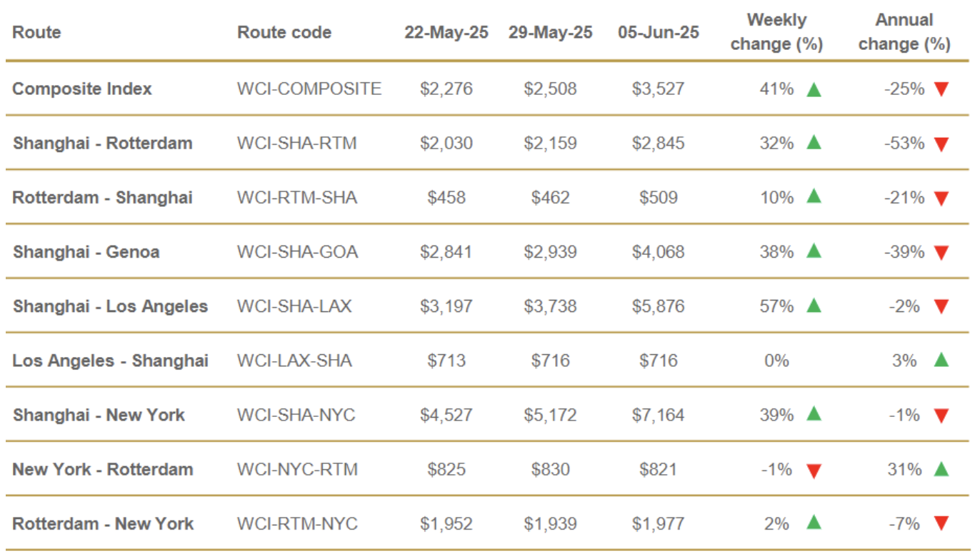Select the Rotterdam - New York row label
This screenshot has height=554, width=980.
(x=103, y=523)
